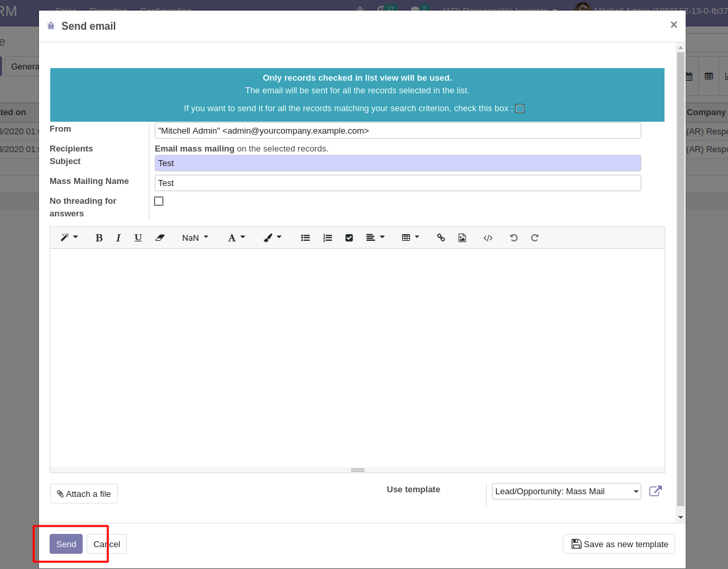Viewport: 728px width, 569px height.
Task: Open the code view editor
Action: 488,238
